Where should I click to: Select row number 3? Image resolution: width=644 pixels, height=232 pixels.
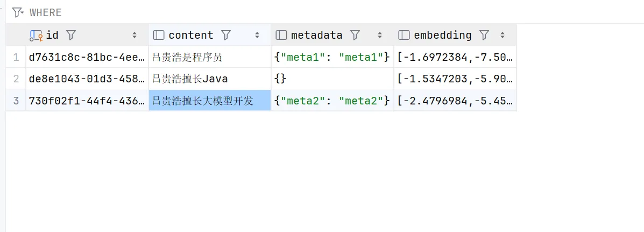point(16,101)
